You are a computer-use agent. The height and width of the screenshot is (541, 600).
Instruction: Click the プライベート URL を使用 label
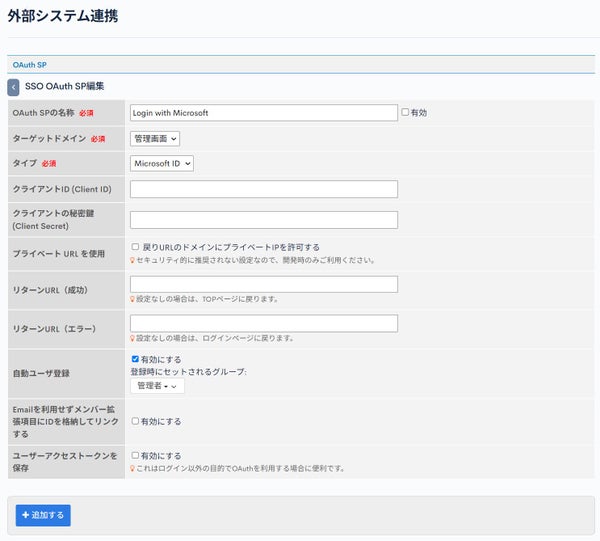click(x=59, y=254)
